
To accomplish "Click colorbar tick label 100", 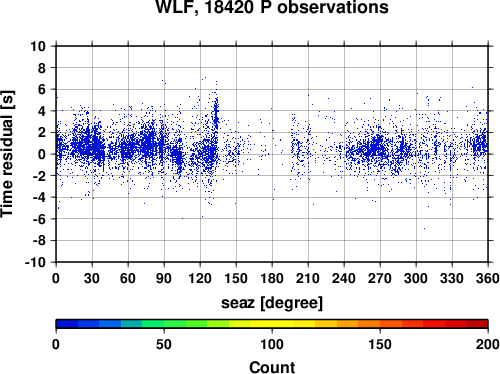I will point(272,344).
